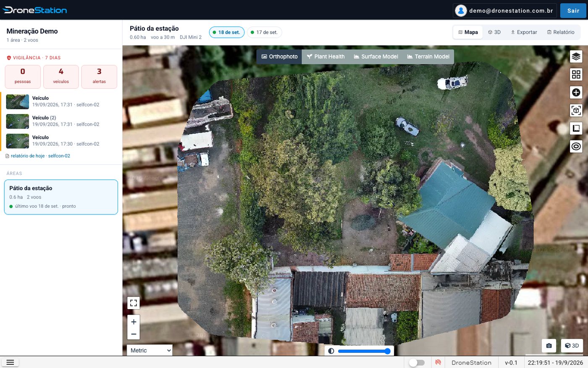The image size is (588, 368).
Task: Open the Relatório tab
Action: point(561,32)
